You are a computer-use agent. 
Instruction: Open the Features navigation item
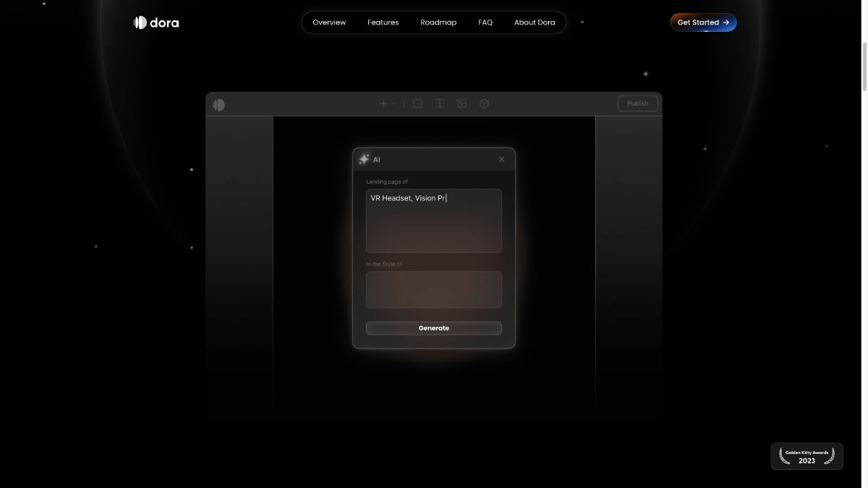(383, 22)
